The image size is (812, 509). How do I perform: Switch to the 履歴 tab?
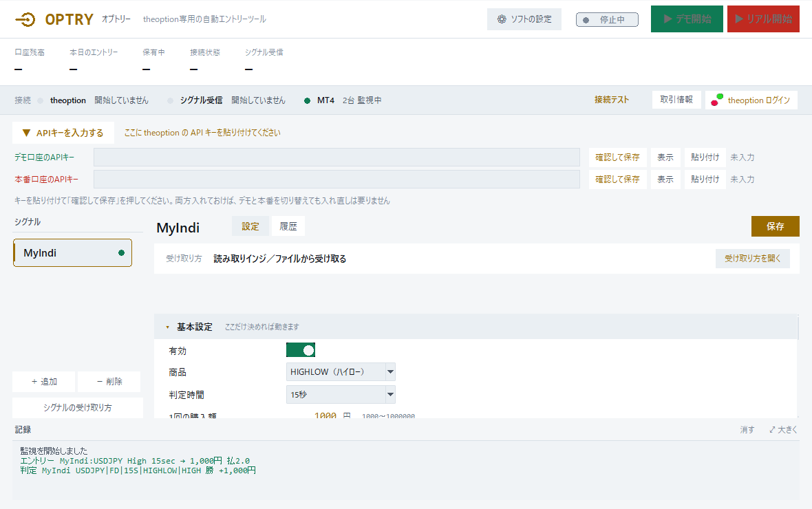(x=288, y=226)
